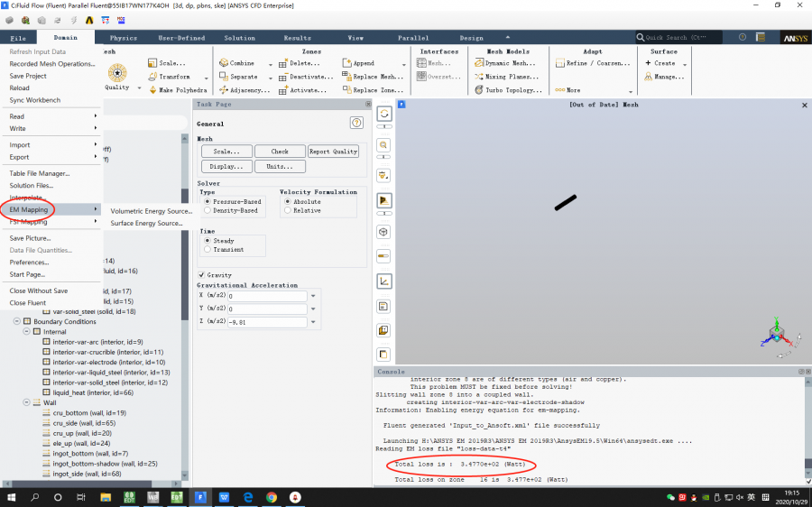Viewport: 812px width, 507px height.
Task: Click the Task Page help icon
Action: pos(356,123)
